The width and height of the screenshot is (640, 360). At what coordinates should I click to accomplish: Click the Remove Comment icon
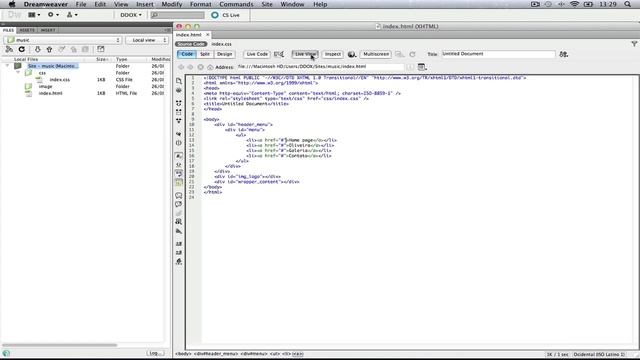(179, 204)
